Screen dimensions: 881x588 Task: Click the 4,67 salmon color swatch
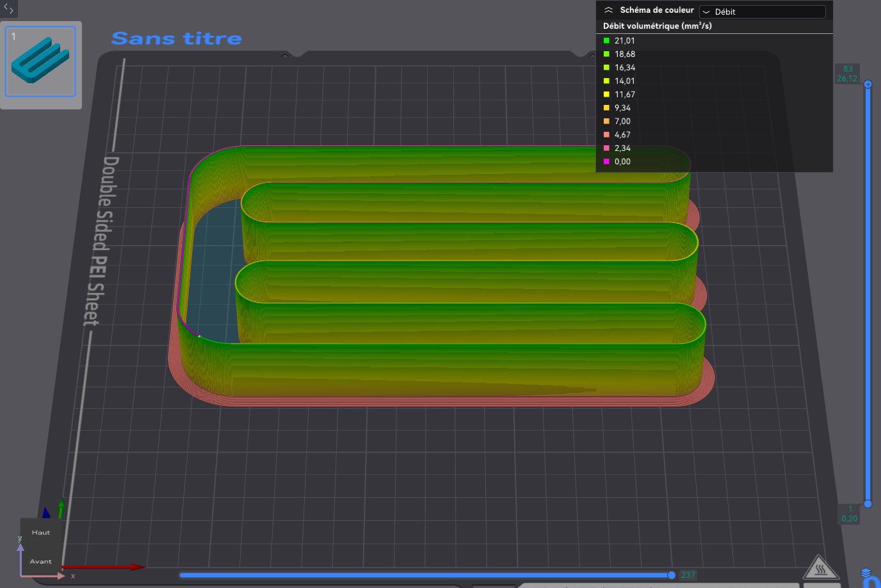(x=606, y=134)
